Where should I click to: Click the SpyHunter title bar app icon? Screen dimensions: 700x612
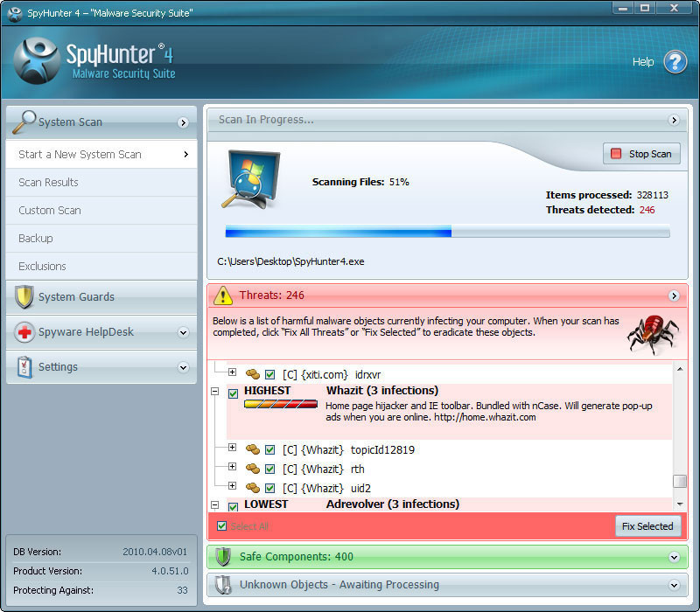[x=15, y=13]
